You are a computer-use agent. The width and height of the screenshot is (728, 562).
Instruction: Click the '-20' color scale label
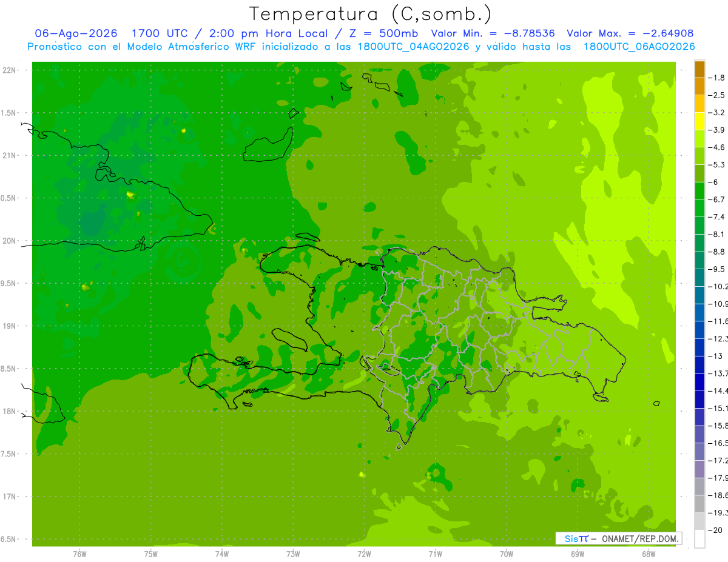pyautogui.click(x=715, y=530)
